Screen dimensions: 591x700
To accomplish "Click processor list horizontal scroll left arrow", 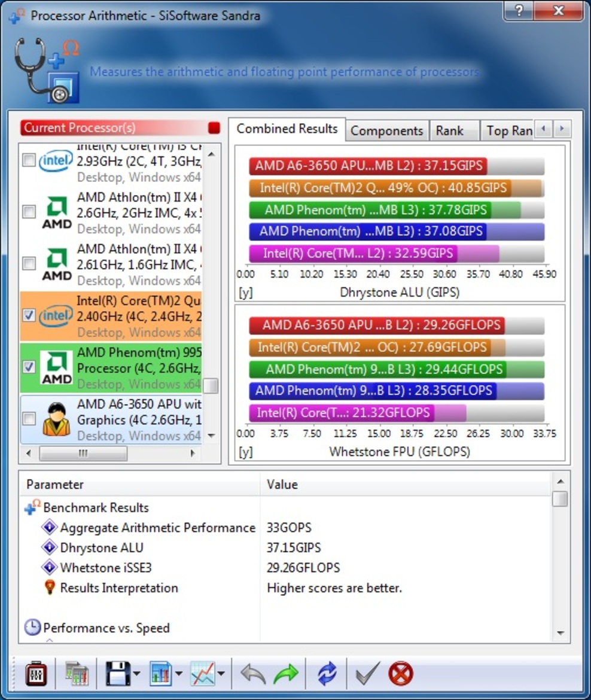I will [x=29, y=454].
